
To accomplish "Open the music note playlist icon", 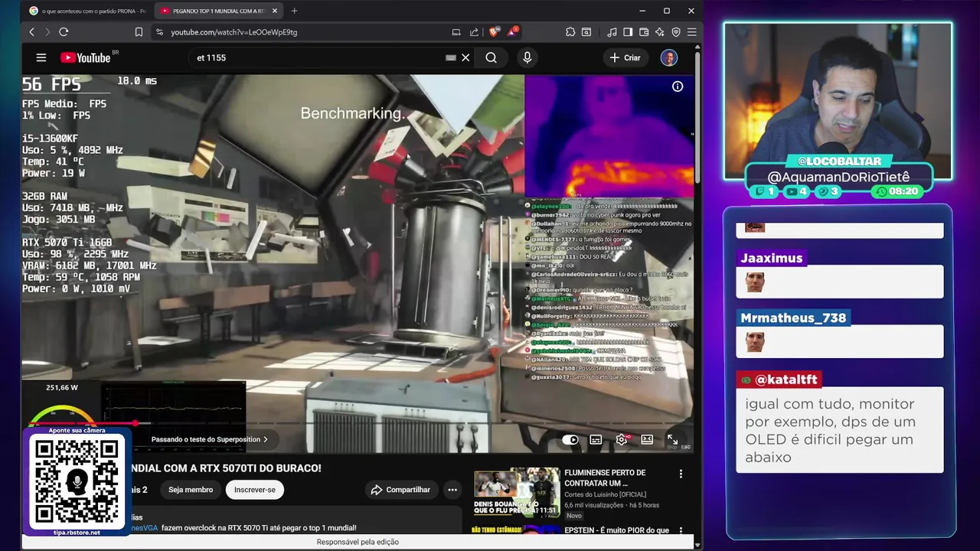I will (x=612, y=32).
